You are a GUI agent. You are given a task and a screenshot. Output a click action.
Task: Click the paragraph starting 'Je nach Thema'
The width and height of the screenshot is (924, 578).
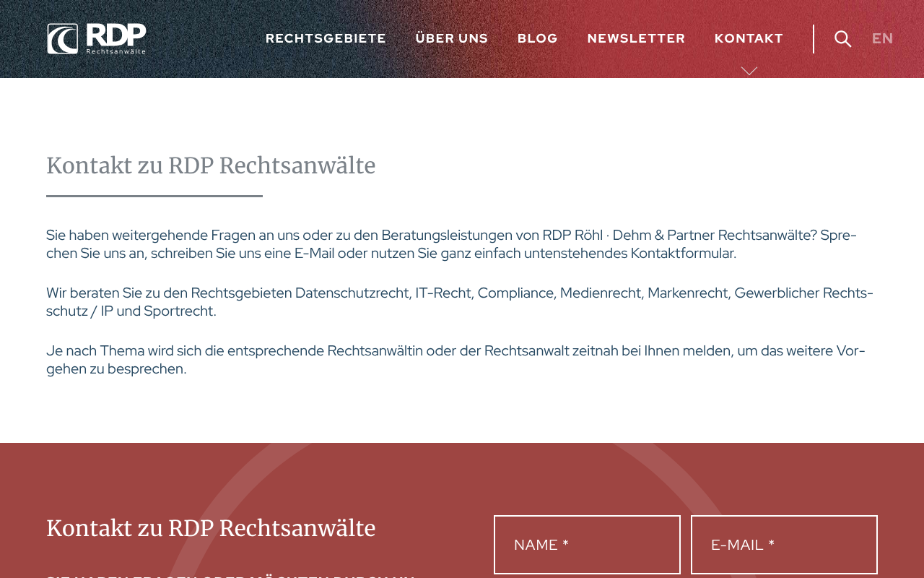tap(456, 360)
